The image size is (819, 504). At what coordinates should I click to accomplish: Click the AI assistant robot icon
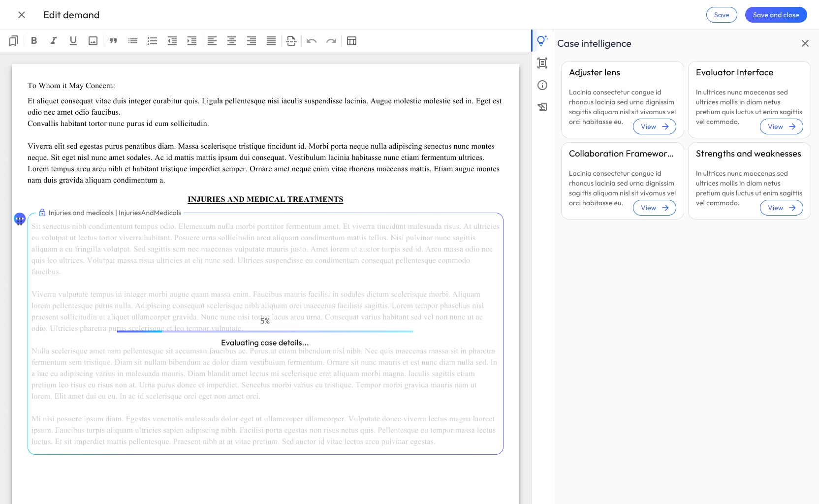click(x=20, y=219)
